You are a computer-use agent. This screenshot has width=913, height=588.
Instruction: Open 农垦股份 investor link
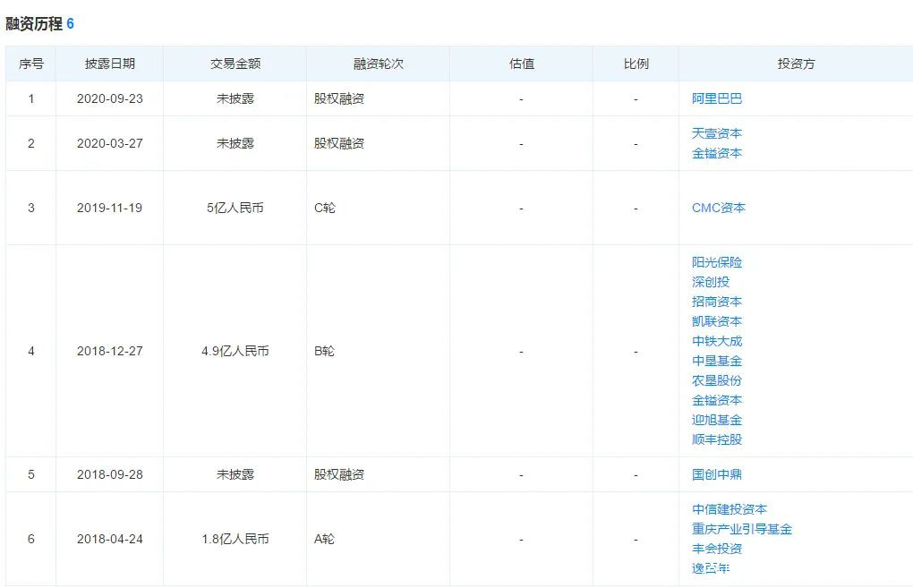[717, 380]
